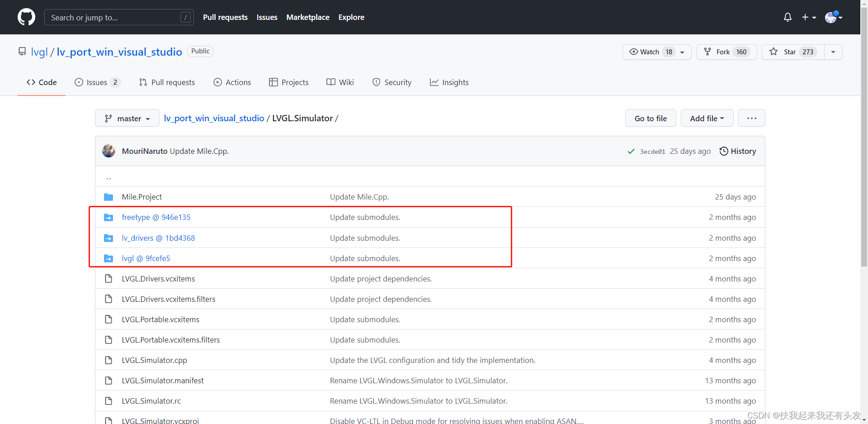Click the Go to file button

651,118
